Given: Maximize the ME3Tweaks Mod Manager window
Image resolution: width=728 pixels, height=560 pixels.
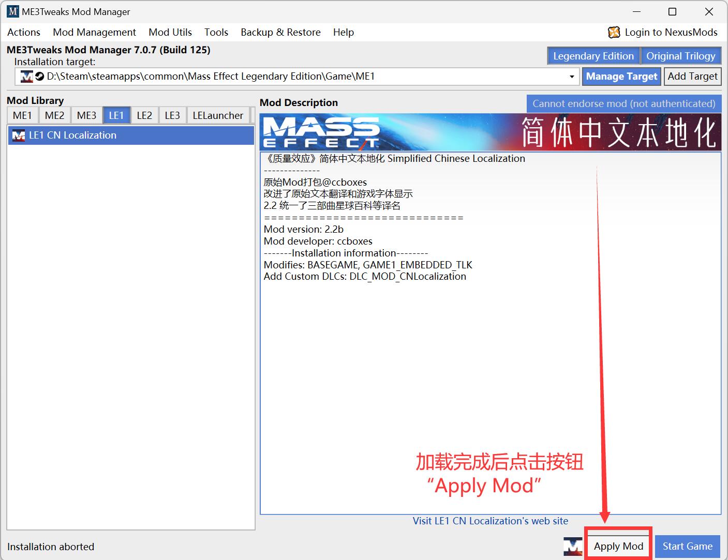Looking at the screenshot, I should [672, 11].
